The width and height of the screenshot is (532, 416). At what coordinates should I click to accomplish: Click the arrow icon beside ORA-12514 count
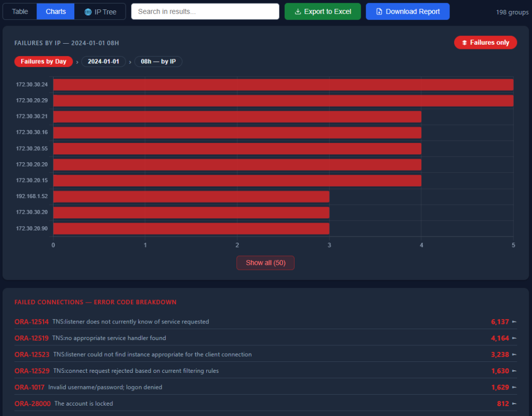tap(514, 321)
